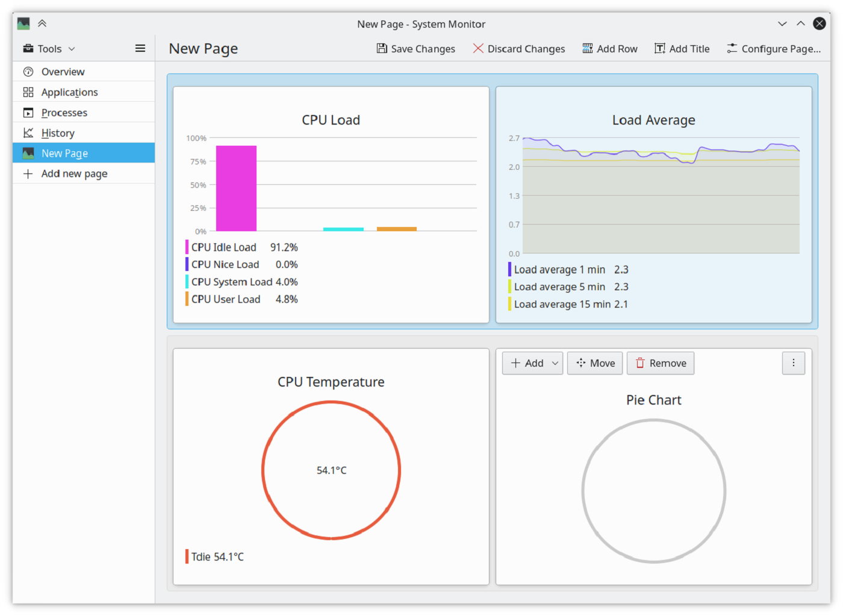Select the Processes icon in the sidebar
Viewport: 843px width, 616px height.
click(28, 112)
